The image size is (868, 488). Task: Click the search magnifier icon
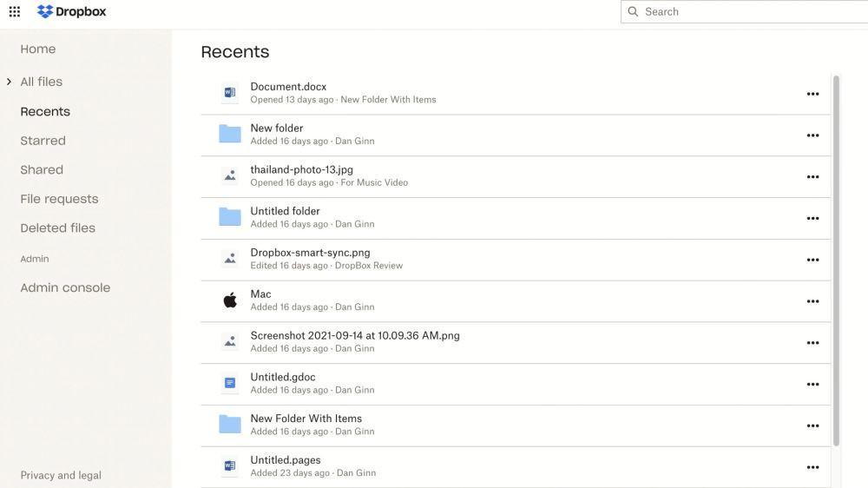pyautogui.click(x=633, y=11)
